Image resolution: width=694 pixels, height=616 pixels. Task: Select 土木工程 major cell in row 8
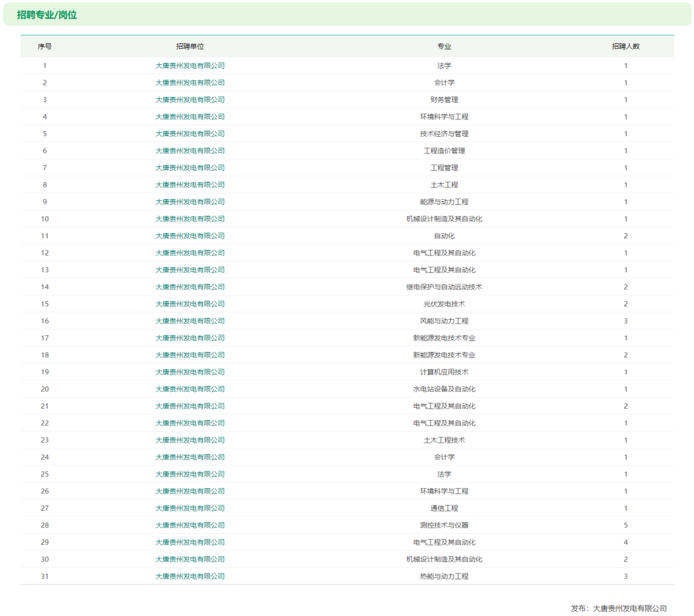pyautogui.click(x=445, y=185)
